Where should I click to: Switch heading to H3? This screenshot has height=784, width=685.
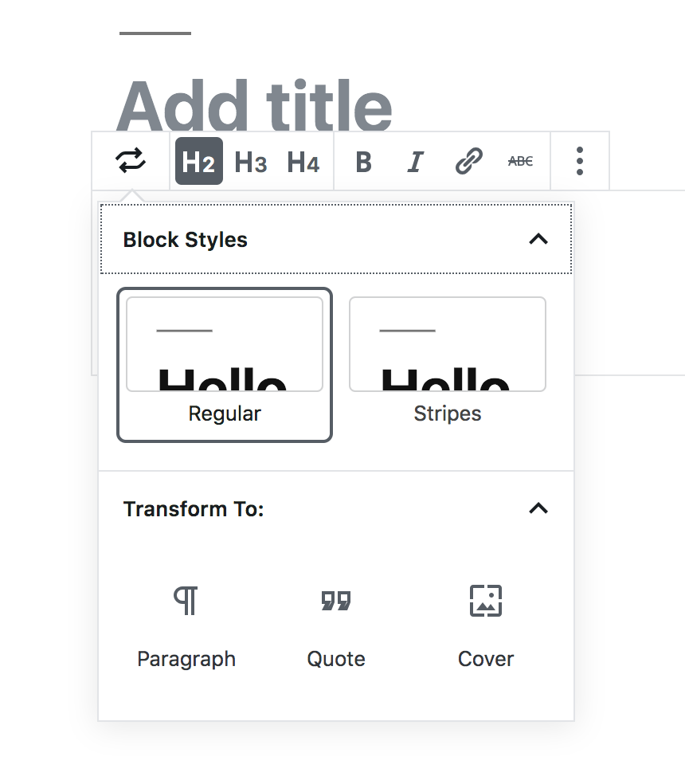coord(251,162)
